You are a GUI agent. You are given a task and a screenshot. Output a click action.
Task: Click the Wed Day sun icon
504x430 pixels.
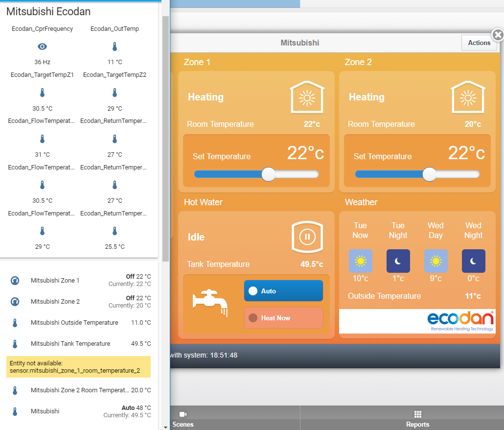(x=435, y=261)
